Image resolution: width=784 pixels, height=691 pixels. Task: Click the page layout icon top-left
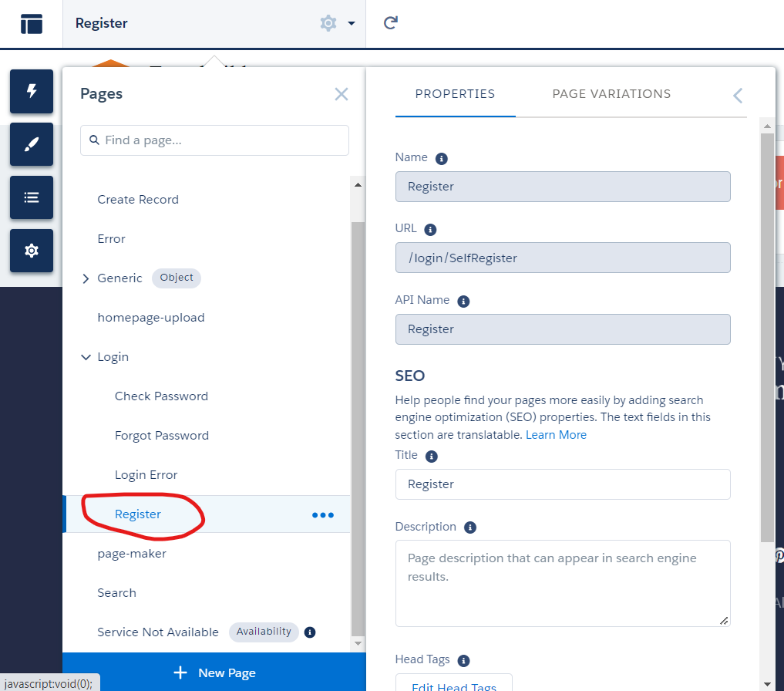[32, 24]
